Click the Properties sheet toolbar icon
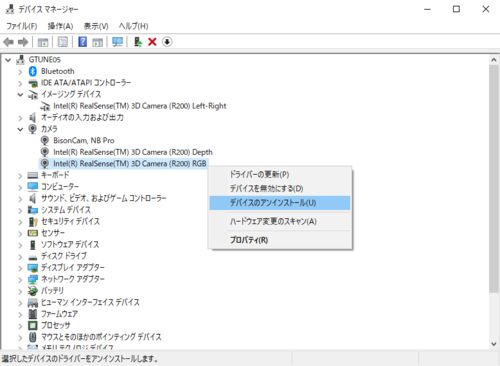The width and height of the screenshot is (500, 366). tap(63, 42)
